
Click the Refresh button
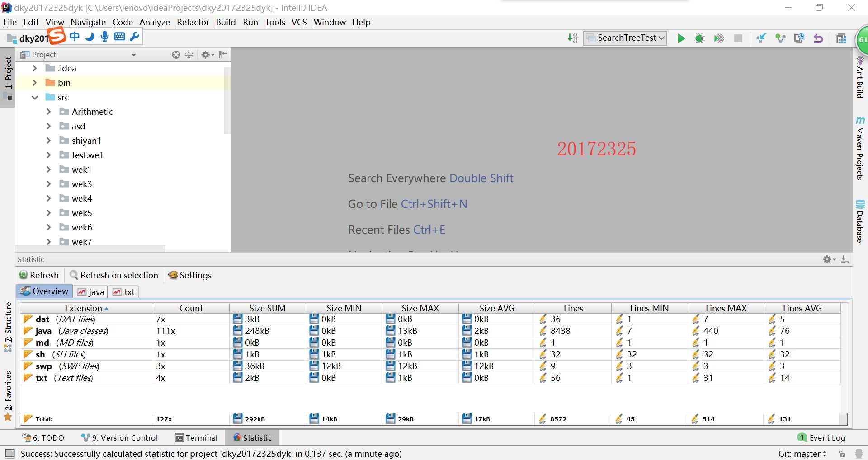click(39, 275)
